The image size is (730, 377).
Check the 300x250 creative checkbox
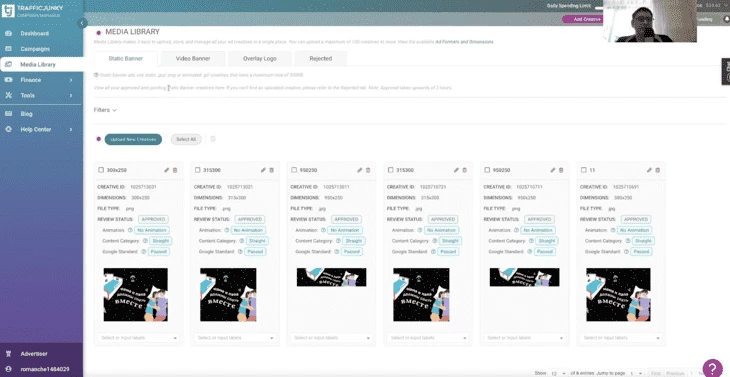click(101, 170)
